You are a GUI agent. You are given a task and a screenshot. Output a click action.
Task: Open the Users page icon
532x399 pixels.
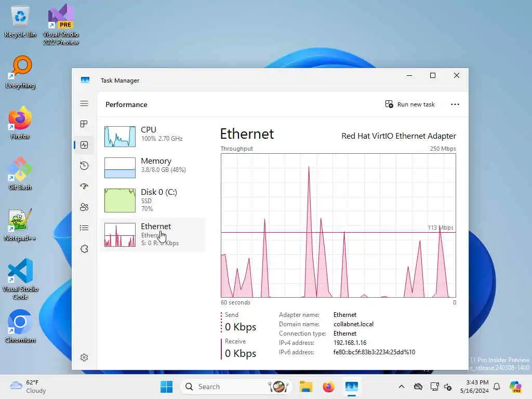84,207
